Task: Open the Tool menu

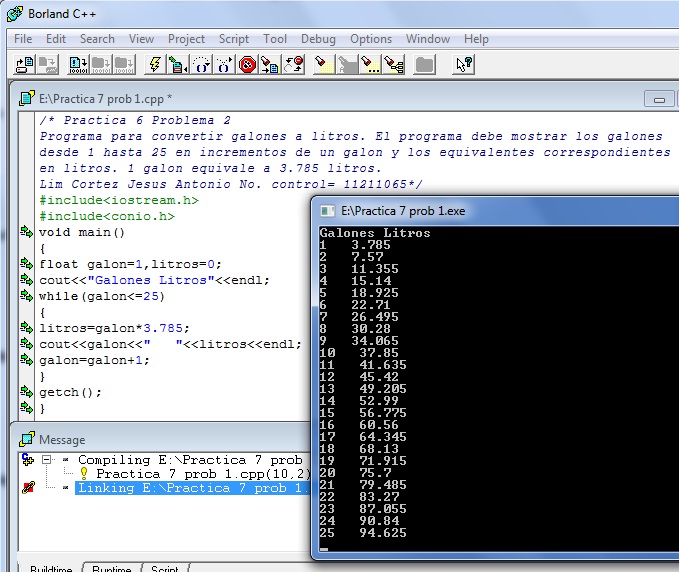Action: pyautogui.click(x=275, y=39)
